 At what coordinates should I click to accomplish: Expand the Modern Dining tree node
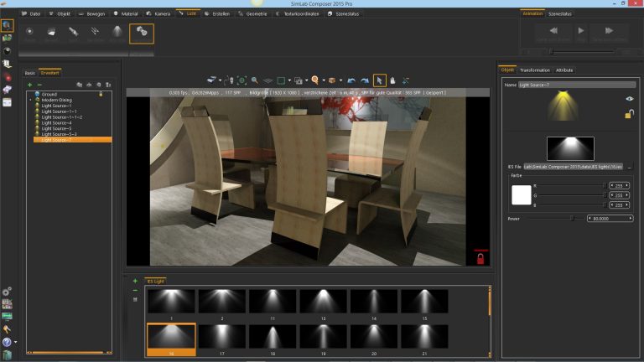point(31,100)
